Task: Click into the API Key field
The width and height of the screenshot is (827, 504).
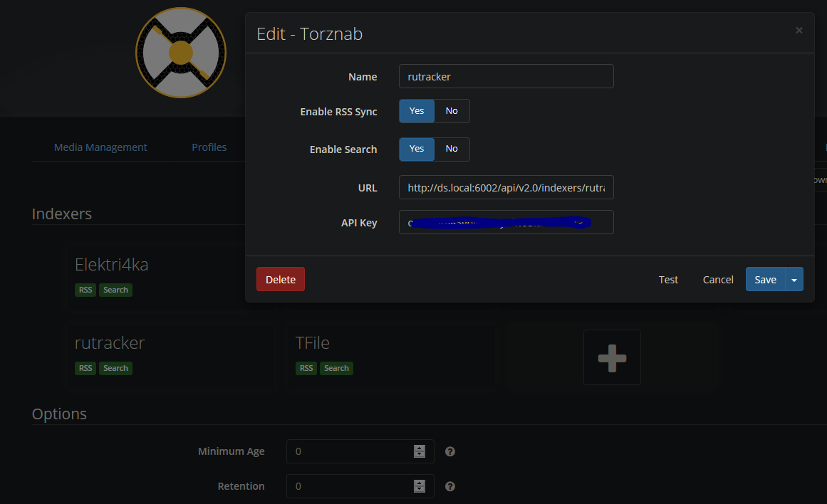Action: [506, 222]
